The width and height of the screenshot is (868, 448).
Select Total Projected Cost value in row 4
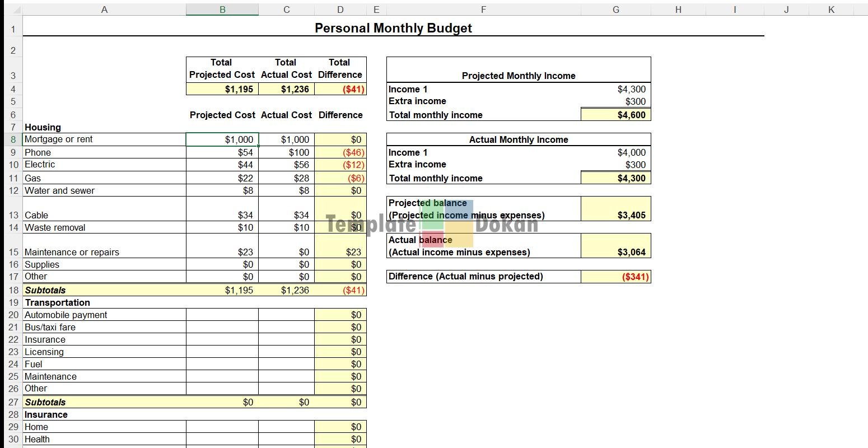222,89
